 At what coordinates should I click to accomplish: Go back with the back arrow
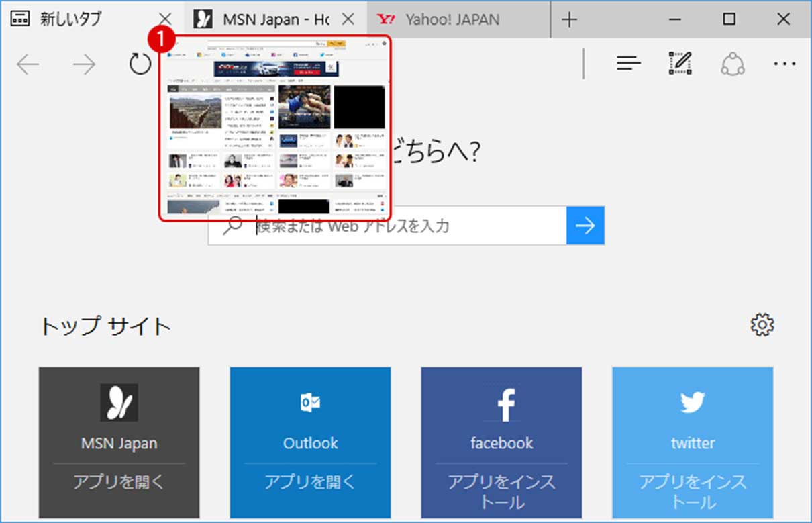[x=28, y=64]
